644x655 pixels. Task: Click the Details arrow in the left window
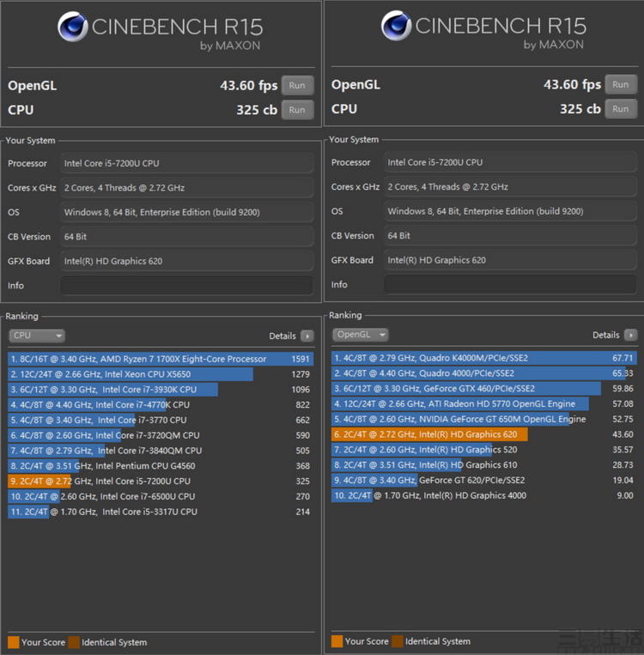tap(307, 336)
